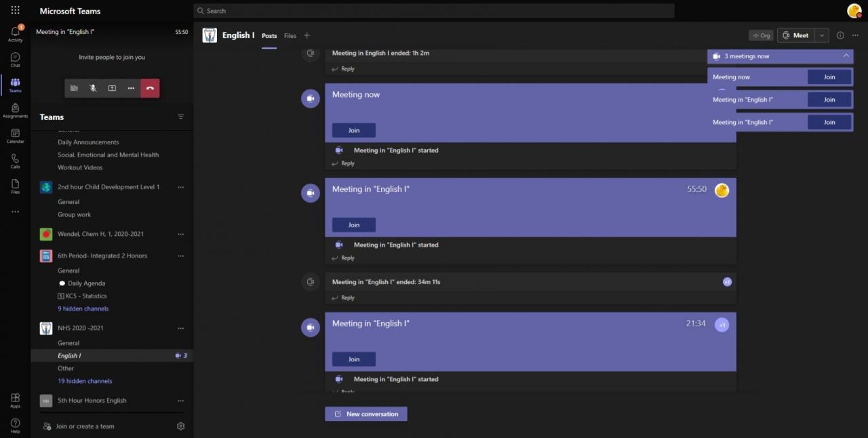
Task: Add a new tab with plus icon
Action: coord(307,35)
